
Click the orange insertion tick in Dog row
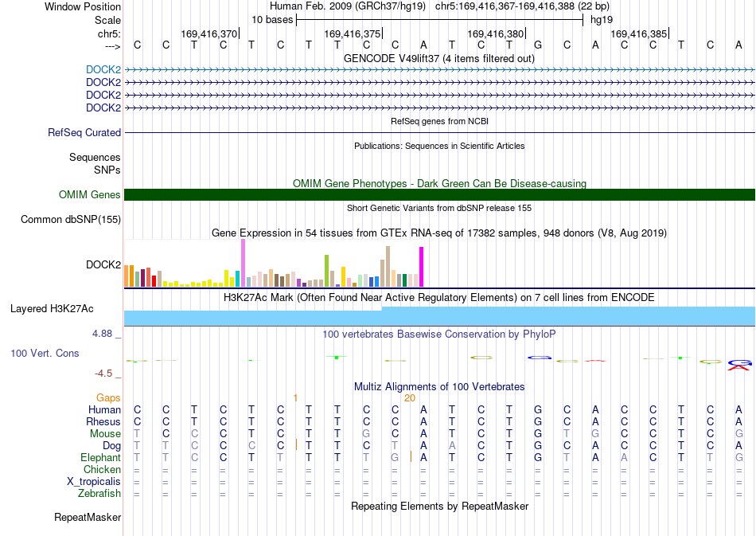pyautogui.click(x=296, y=445)
